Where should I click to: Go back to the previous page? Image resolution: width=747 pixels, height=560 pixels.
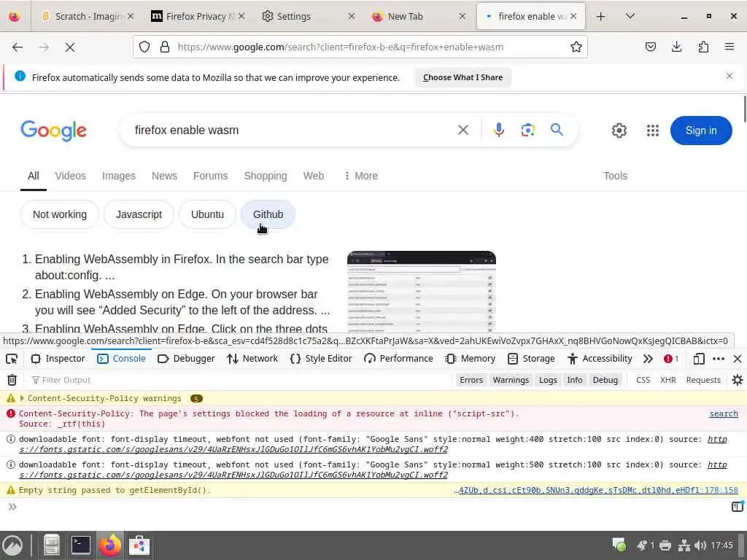tap(18, 47)
